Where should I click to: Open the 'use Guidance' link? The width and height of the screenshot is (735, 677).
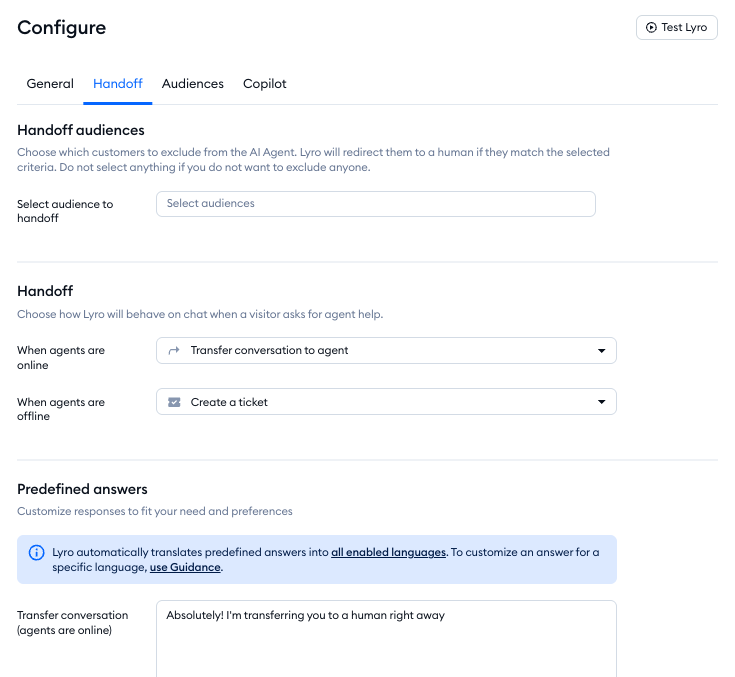(185, 568)
